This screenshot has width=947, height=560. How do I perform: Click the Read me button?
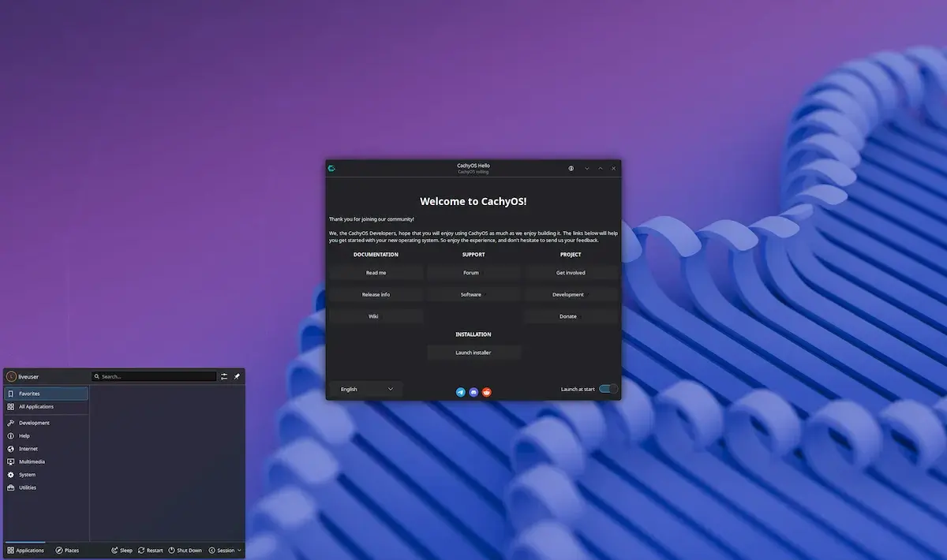pyautogui.click(x=376, y=273)
